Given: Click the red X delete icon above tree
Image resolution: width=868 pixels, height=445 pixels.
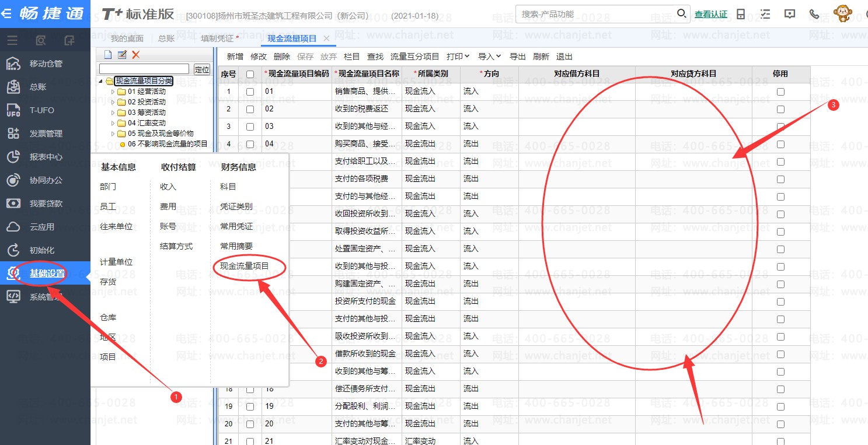Looking at the screenshot, I should coord(136,55).
